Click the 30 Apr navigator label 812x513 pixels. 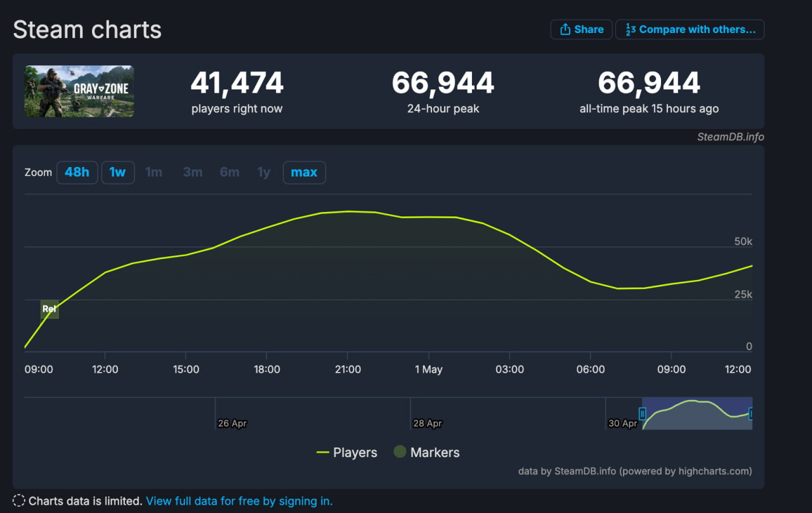click(623, 423)
